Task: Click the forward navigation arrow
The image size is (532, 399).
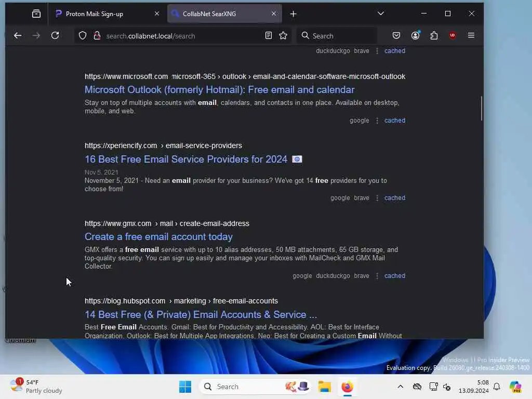Action: tap(36, 36)
